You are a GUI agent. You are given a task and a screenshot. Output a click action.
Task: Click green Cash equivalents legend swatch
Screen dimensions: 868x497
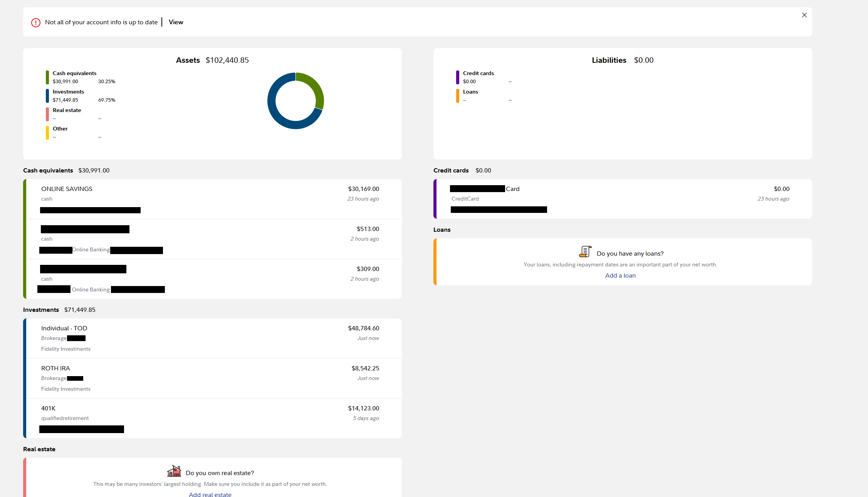pyautogui.click(x=47, y=77)
